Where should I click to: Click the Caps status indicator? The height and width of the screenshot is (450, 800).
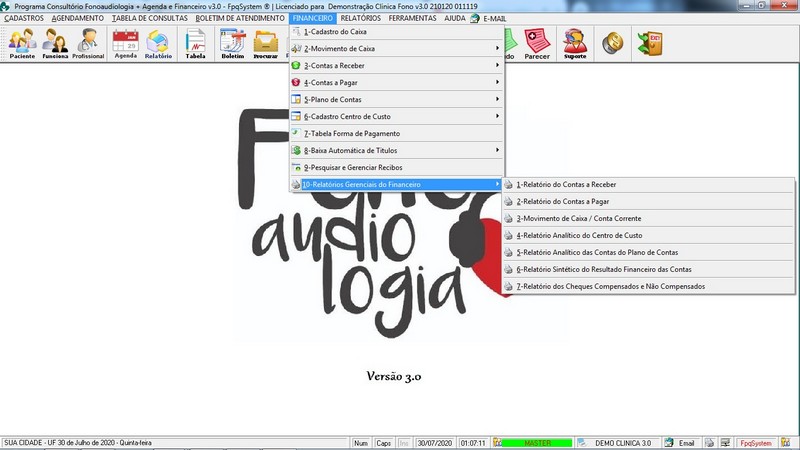tap(383, 443)
